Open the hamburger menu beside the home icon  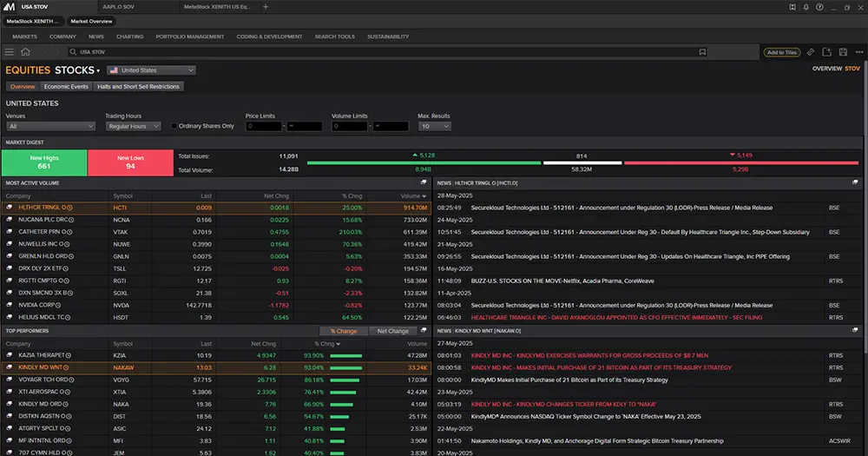tap(10, 52)
